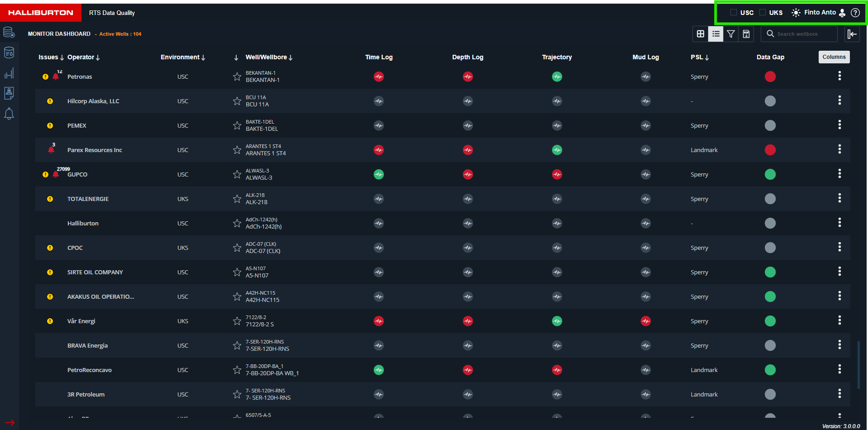Screen dimensions: 868x430
Task: Open 3R Petroleum row kebab menu
Action: (x=839, y=394)
